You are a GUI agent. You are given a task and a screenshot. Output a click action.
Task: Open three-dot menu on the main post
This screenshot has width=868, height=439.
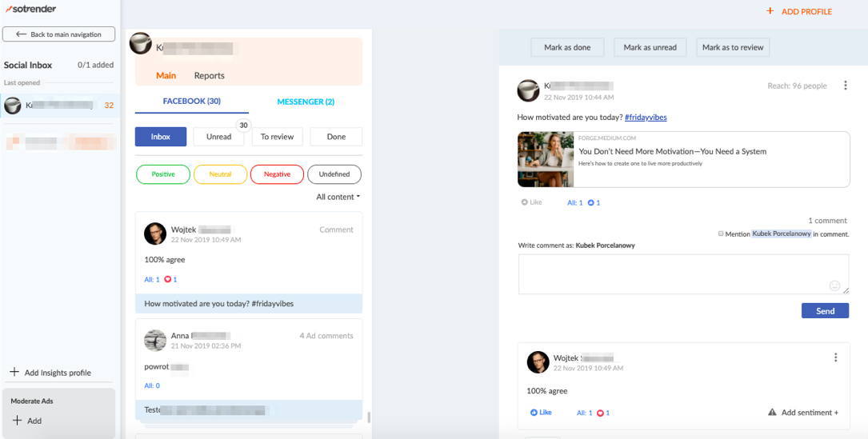[x=845, y=86]
